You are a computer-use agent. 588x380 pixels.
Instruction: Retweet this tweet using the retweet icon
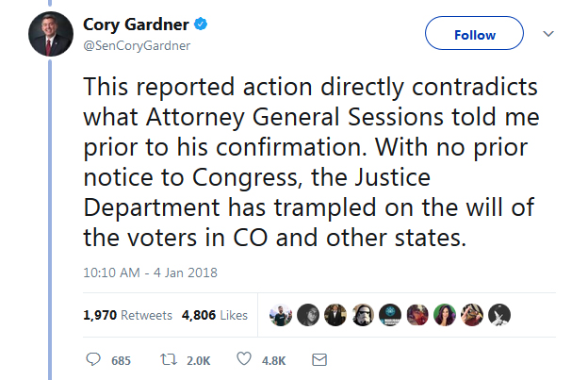tap(168, 359)
